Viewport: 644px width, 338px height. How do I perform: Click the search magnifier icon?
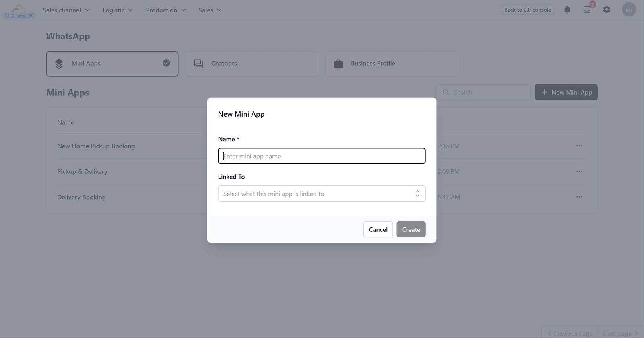click(x=446, y=92)
